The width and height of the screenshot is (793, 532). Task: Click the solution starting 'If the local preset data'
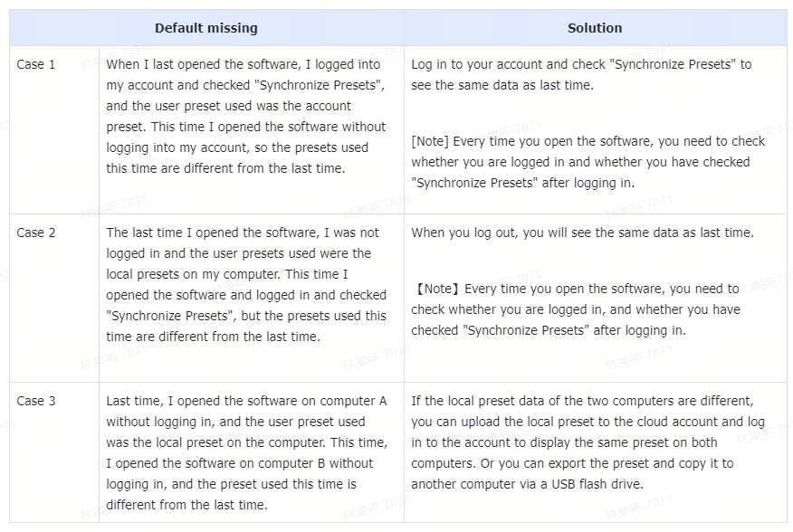[x=588, y=443]
